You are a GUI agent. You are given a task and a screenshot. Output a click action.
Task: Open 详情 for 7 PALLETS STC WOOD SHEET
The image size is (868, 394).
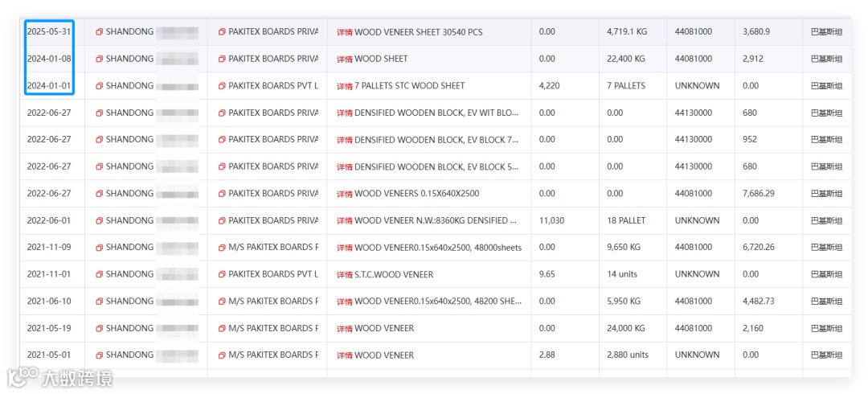[x=344, y=86]
